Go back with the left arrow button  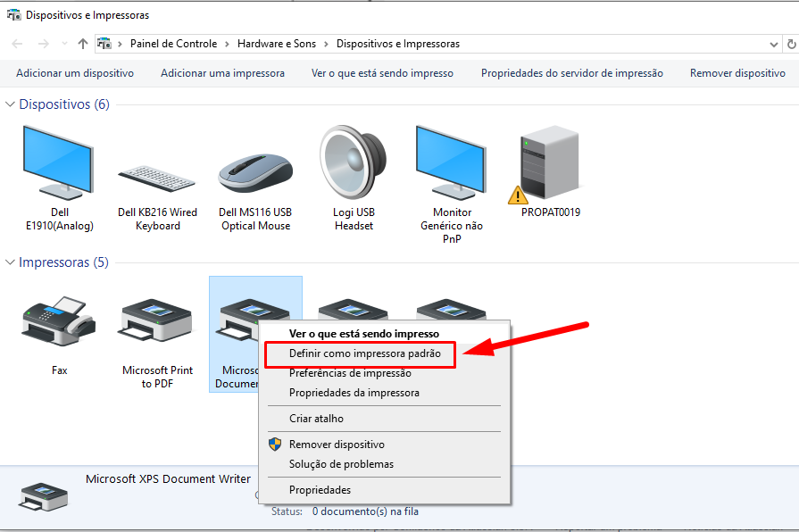(x=17, y=44)
